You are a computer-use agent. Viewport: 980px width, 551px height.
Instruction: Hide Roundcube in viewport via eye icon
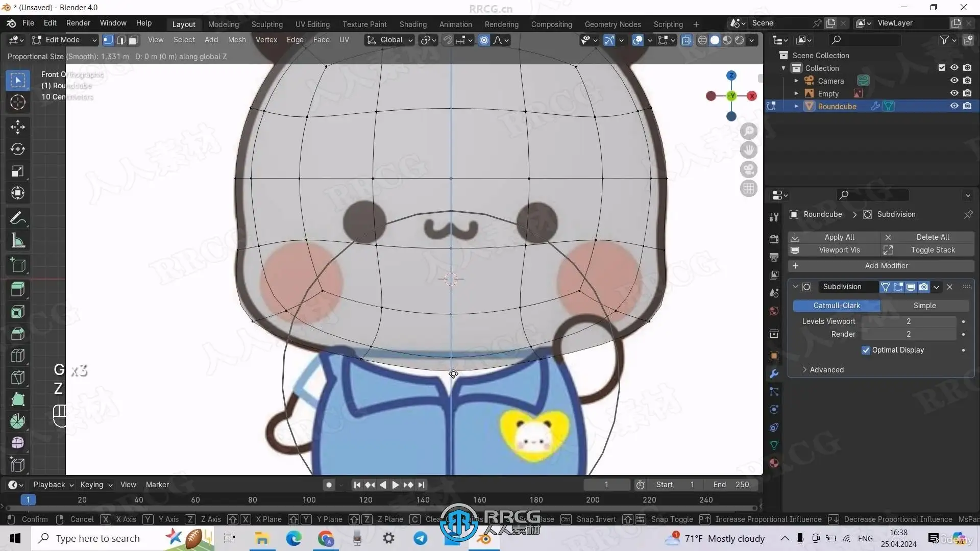(x=954, y=106)
